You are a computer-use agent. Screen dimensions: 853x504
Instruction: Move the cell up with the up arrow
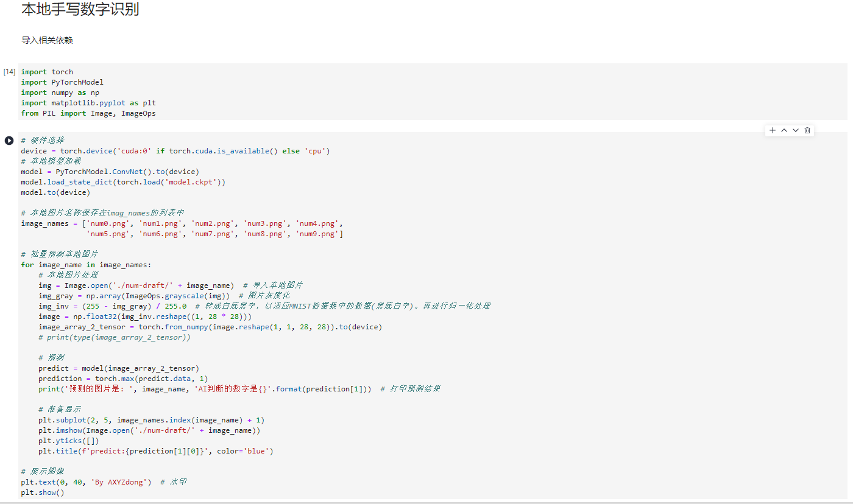click(x=784, y=130)
